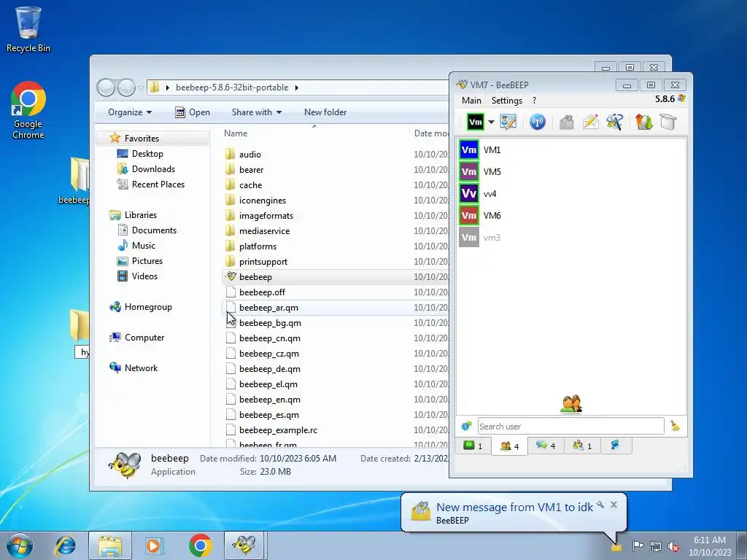Click the purple VM5 avatar icon
747x560 pixels.
(469, 172)
